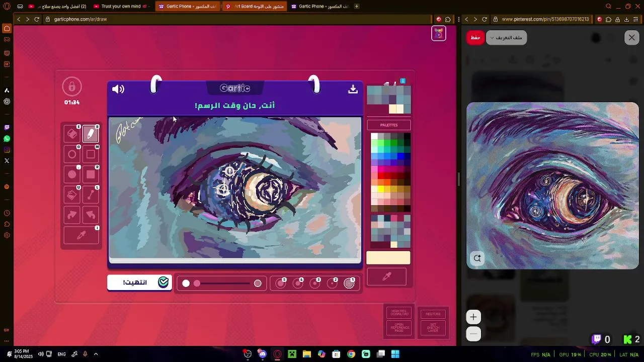The width and height of the screenshot is (644, 362).
Task: Zoom in with the plus button on Pinterest
Action: [473, 317]
